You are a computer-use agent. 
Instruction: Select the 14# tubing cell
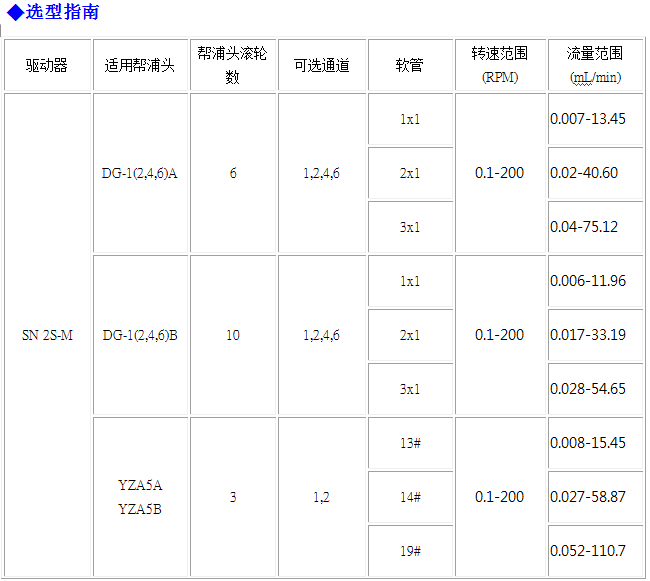(x=410, y=497)
